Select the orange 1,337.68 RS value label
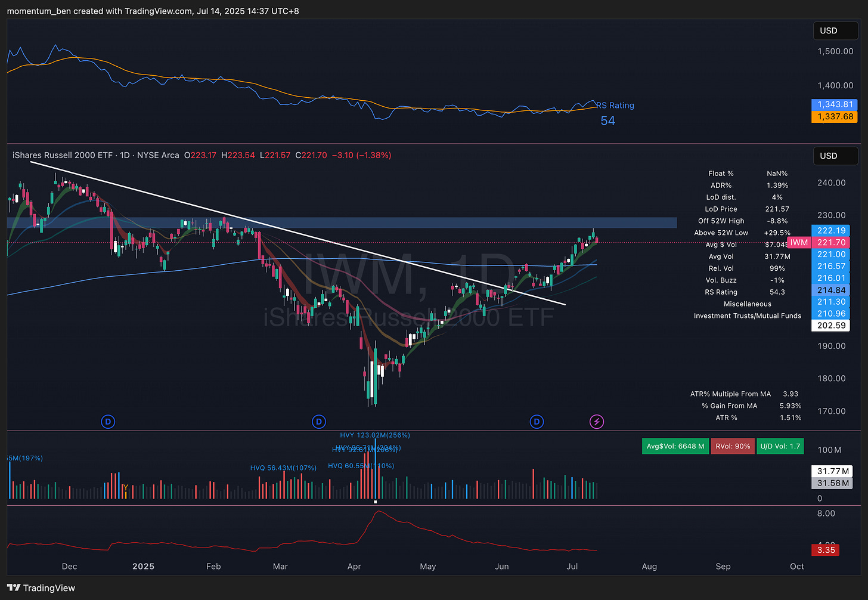 [x=835, y=116]
